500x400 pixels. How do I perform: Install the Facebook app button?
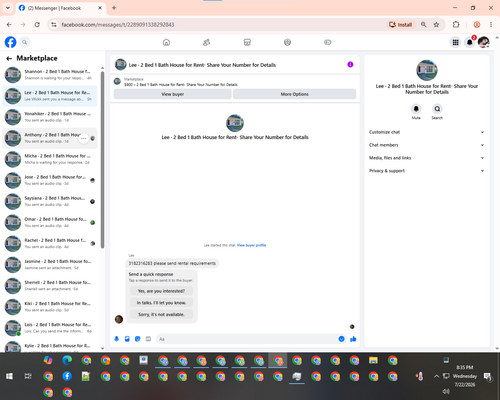[x=401, y=25]
